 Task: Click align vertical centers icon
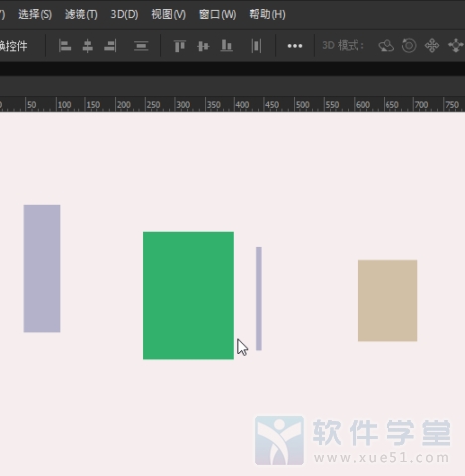203,46
